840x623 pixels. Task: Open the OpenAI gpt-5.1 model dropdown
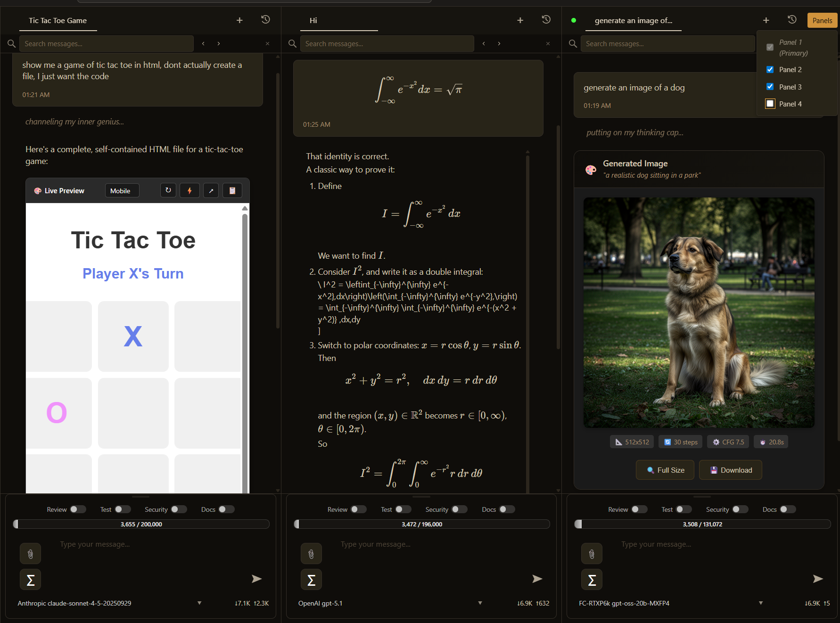click(480, 603)
